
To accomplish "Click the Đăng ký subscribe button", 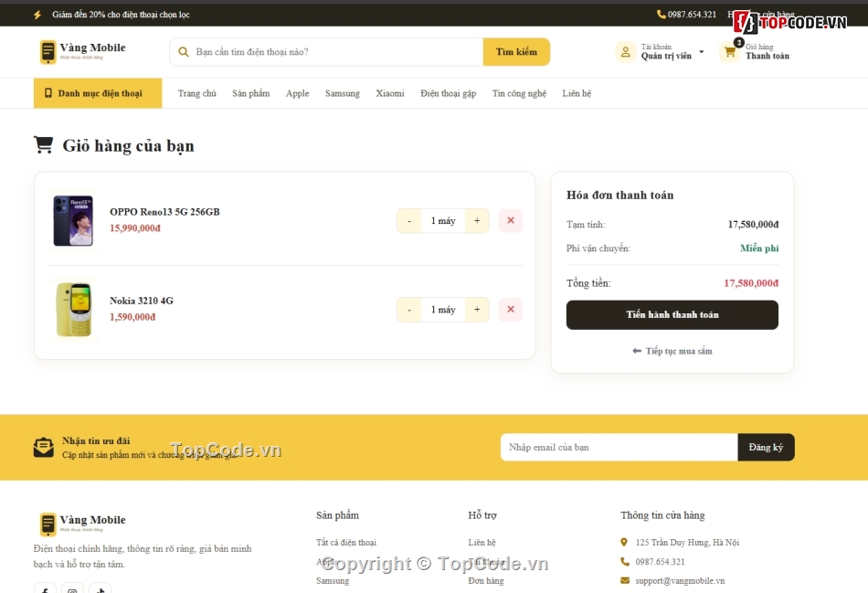I will click(766, 447).
